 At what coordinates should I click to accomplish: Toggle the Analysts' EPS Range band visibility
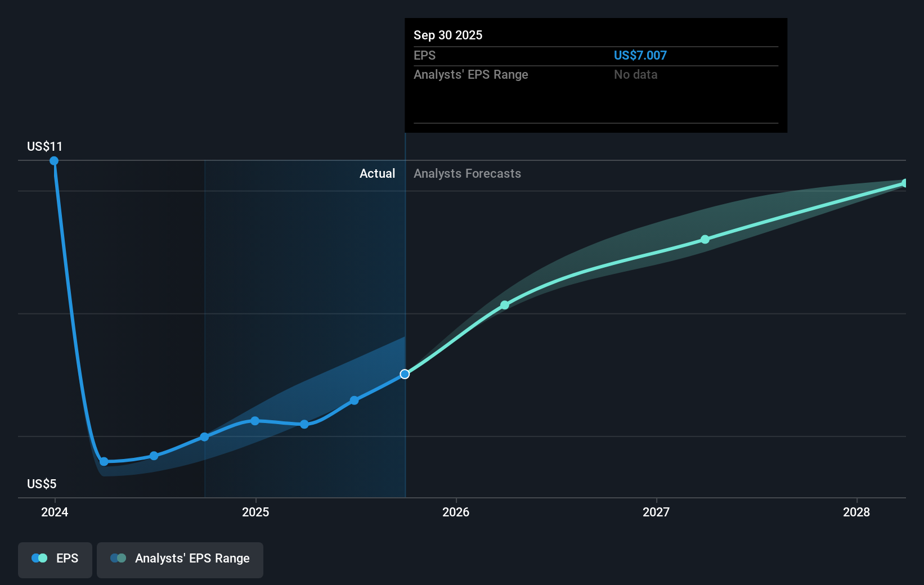[180, 560]
